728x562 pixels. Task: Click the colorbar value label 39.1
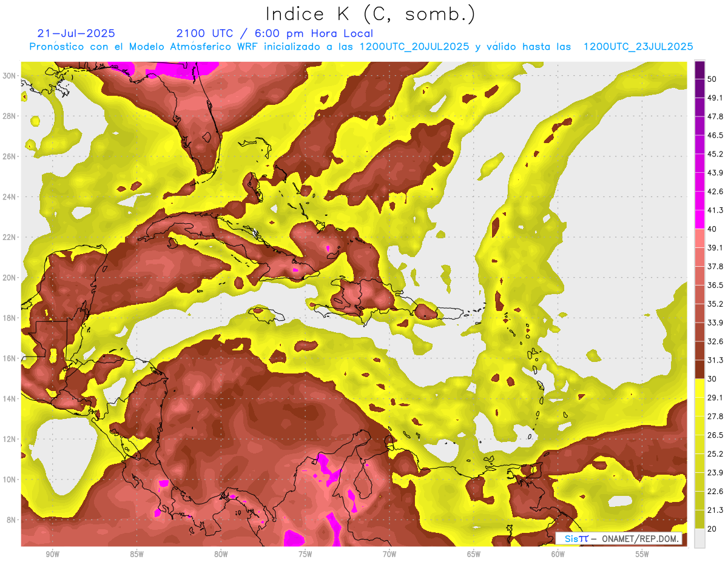(x=715, y=247)
